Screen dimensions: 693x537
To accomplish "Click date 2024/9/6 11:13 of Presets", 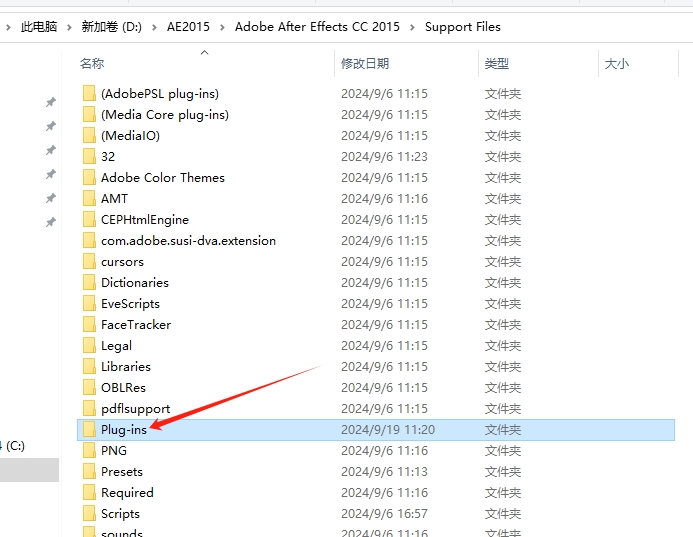I will 385,472.
